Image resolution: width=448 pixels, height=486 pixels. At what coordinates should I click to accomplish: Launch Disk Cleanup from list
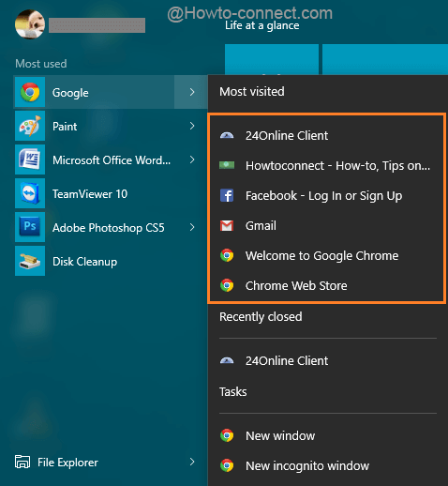pos(84,262)
